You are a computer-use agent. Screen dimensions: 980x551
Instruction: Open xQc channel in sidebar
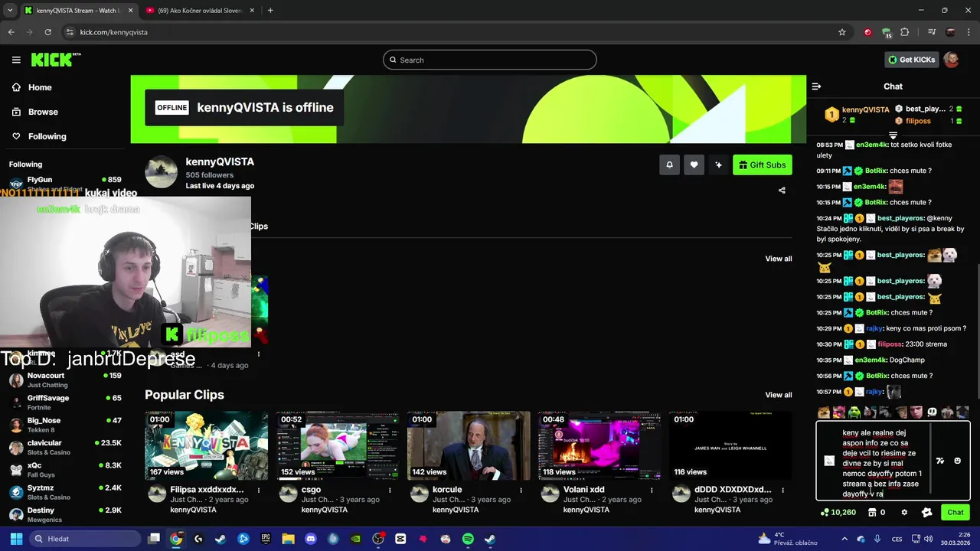[65, 470]
